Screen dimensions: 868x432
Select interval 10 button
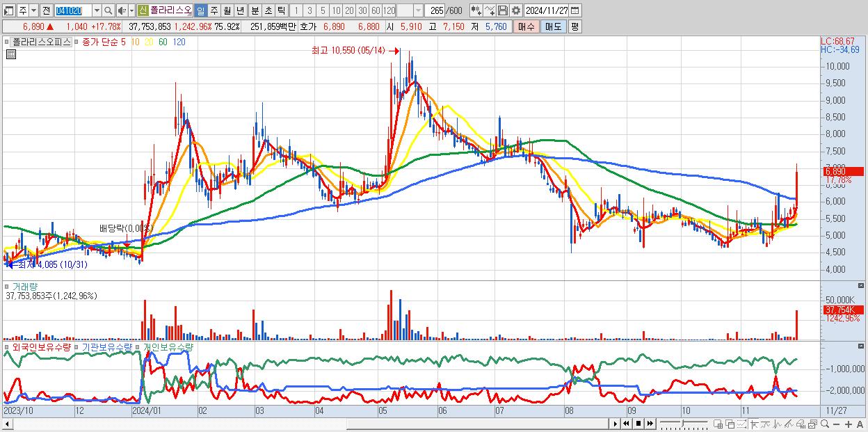(x=336, y=10)
